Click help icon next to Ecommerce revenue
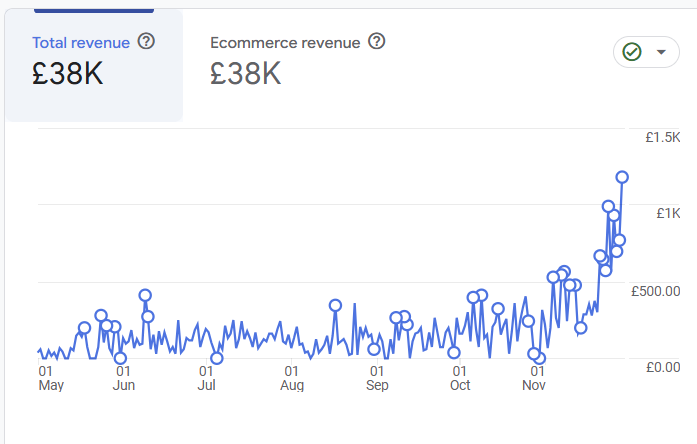The width and height of the screenshot is (697, 444). point(377,42)
